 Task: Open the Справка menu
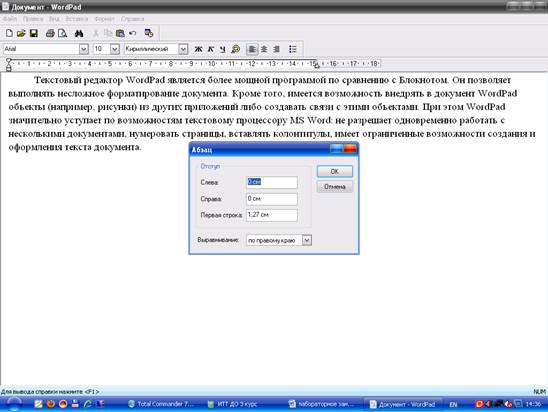[132, 19]
